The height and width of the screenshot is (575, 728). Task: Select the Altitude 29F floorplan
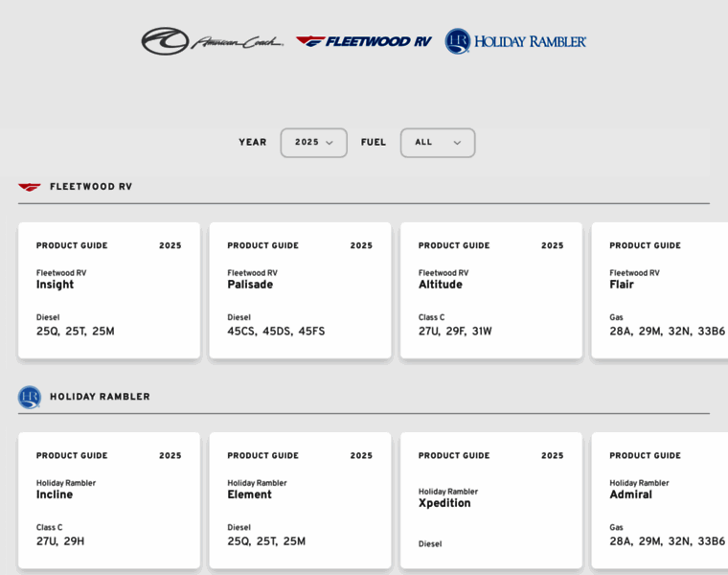[x=456, y=332]
